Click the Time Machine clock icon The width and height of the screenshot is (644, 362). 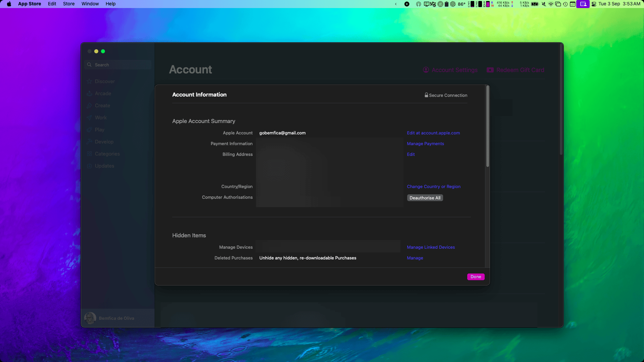click(x=565, y=4)
